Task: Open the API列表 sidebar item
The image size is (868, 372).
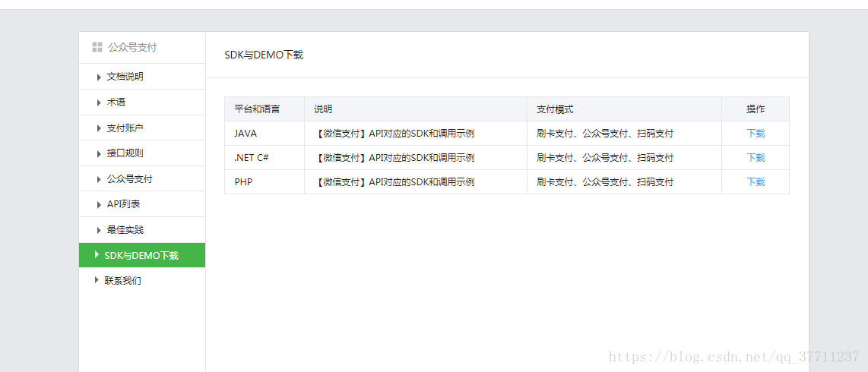Action: (x=142, y=204)
